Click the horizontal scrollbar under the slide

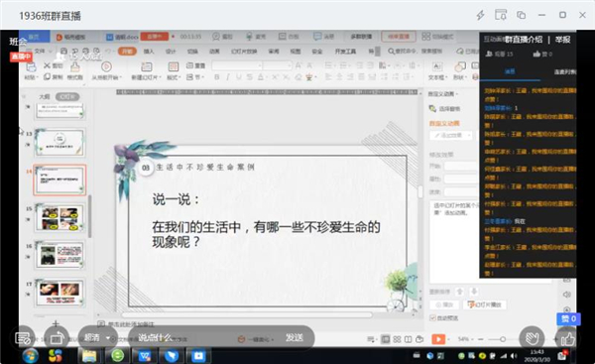coord(247,314)
